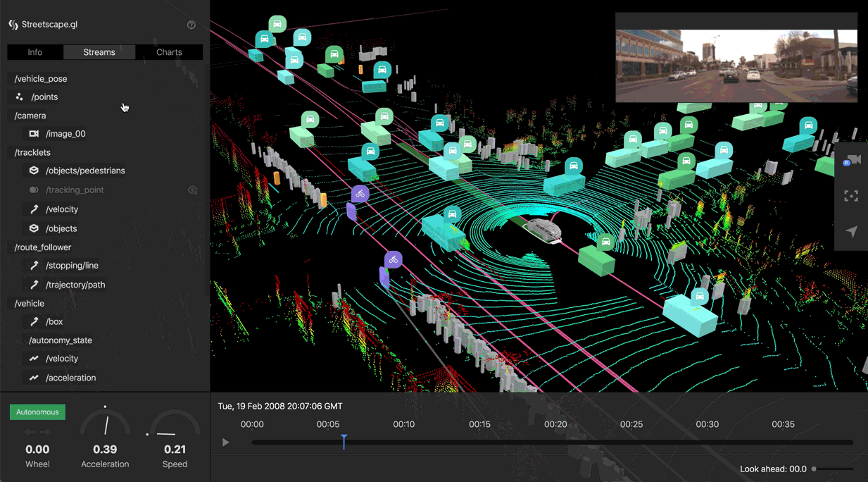Click the camera view mode icon

[x=852, y=161]
